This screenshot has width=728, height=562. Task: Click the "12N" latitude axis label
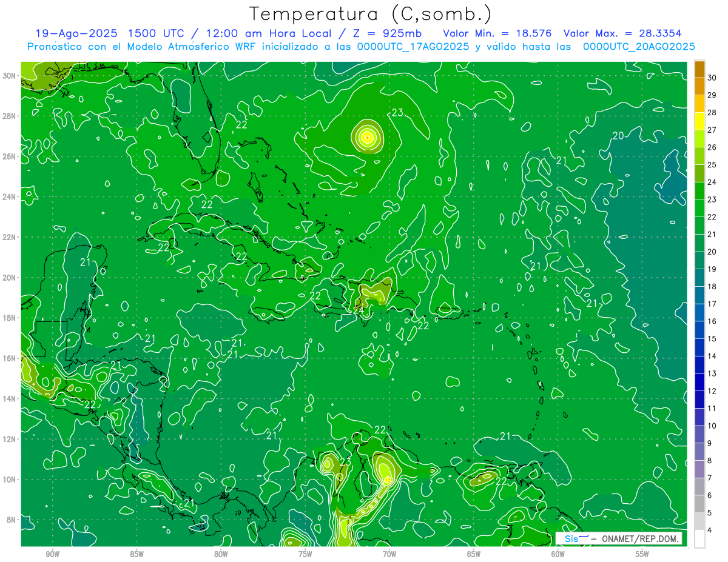(10, 439)
